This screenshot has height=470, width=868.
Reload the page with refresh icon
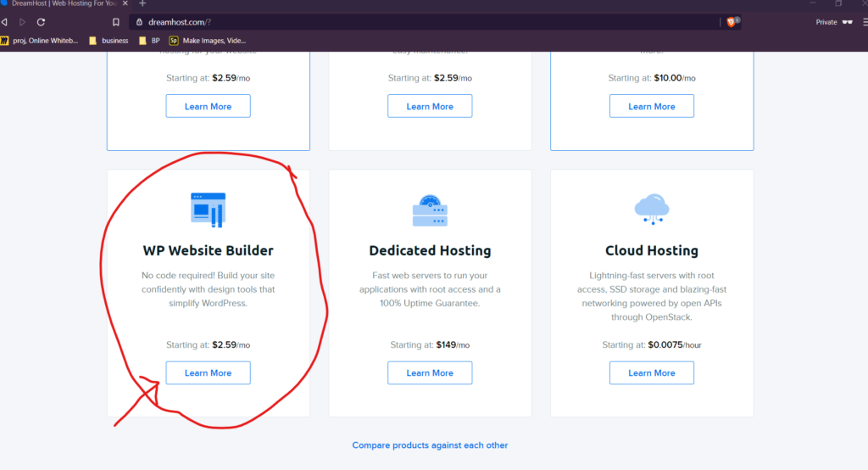41,22
